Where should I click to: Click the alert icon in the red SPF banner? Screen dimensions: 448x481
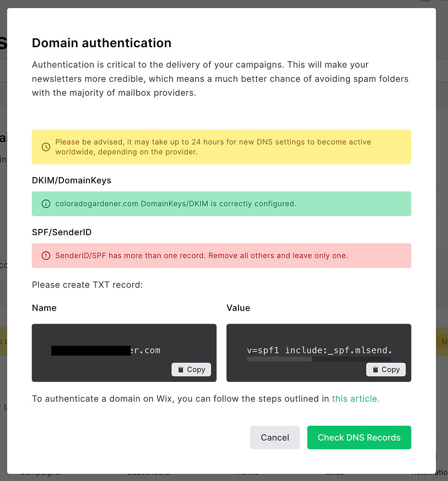coord(46,255)
